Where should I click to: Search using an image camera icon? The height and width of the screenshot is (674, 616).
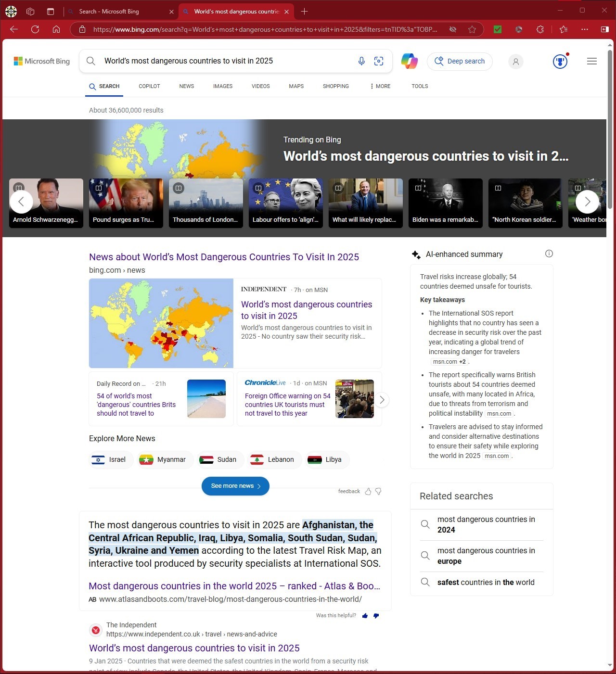point(379,61)
